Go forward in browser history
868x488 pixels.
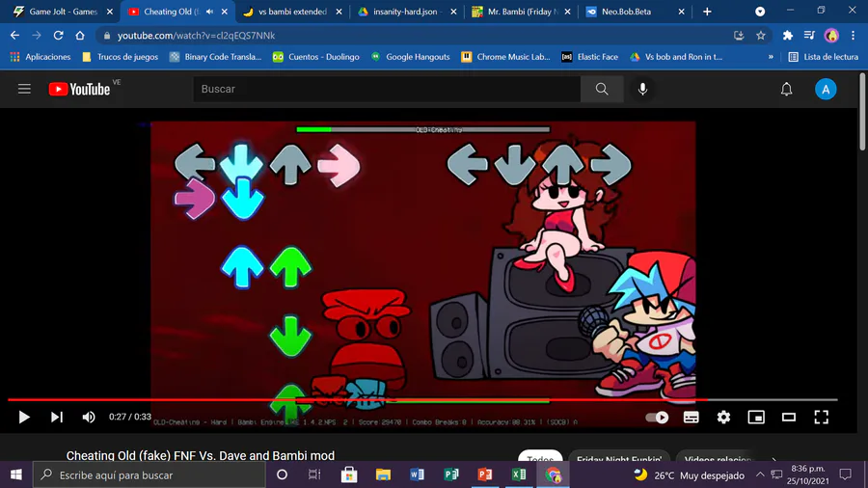[37, 36]
